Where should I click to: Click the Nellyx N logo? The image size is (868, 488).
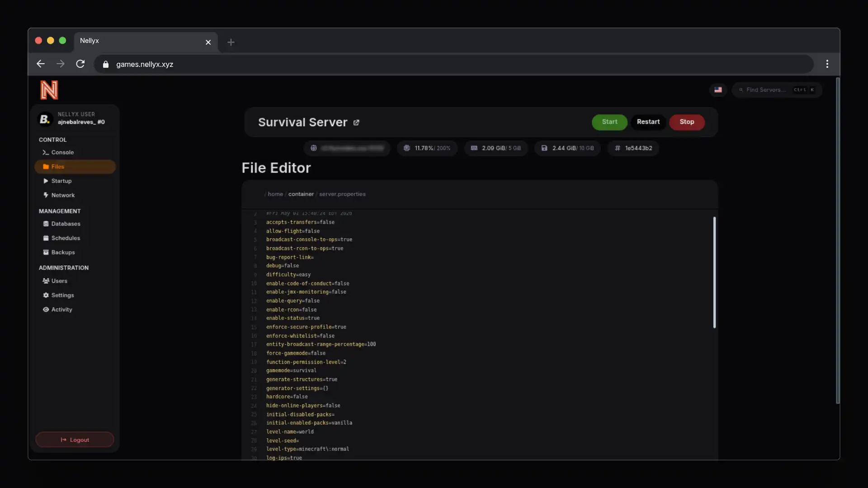coord(49,90)
